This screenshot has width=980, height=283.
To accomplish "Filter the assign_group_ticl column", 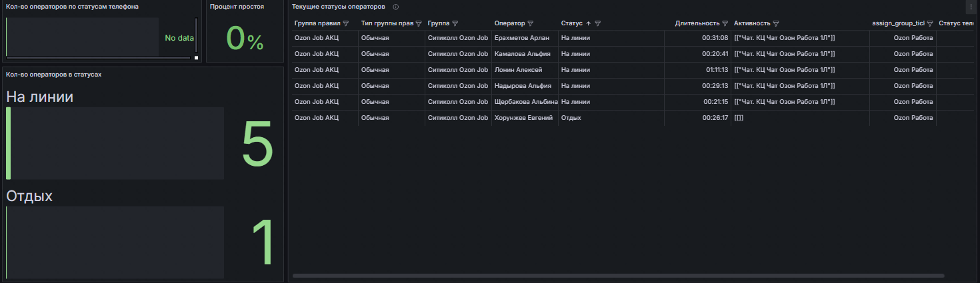I will point(930,23).
